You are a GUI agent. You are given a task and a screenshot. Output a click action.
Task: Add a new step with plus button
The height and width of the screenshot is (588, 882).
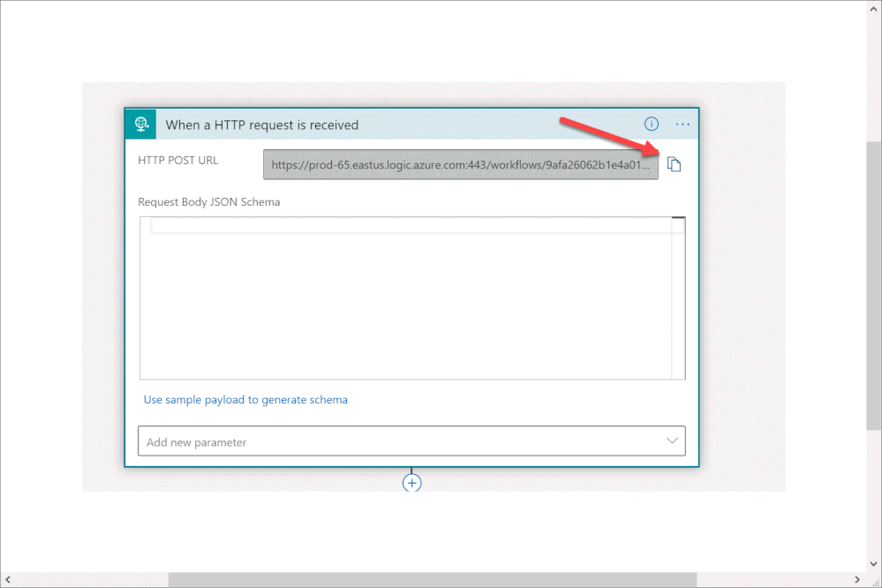[411, 483]
